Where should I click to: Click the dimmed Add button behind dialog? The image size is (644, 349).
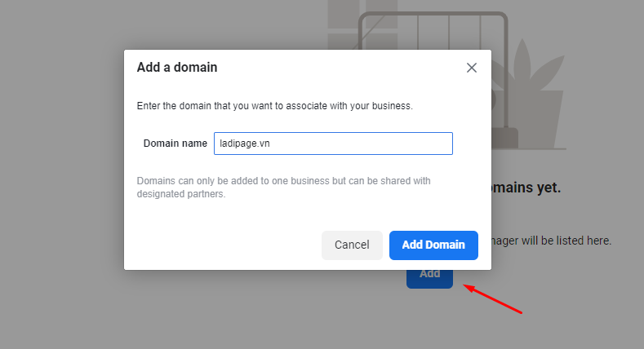[x=429, y=277]
